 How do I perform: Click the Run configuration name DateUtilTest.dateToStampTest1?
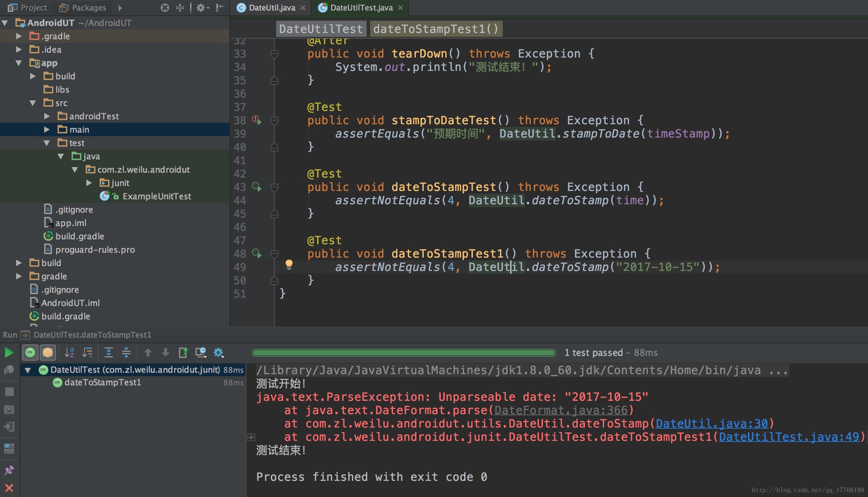click(x=92, y=335)
